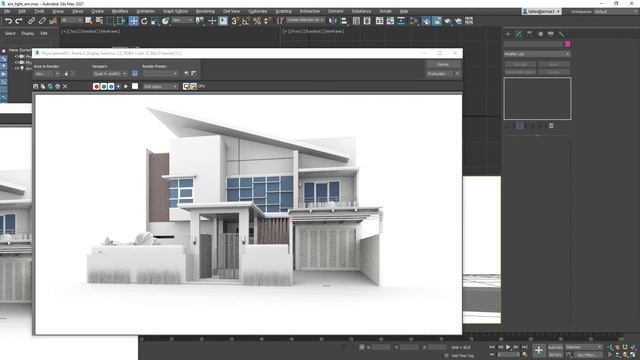Viewport: 640px width, 360px height.
Task: Activate the Unlink Selection tool
Action: 42,21
